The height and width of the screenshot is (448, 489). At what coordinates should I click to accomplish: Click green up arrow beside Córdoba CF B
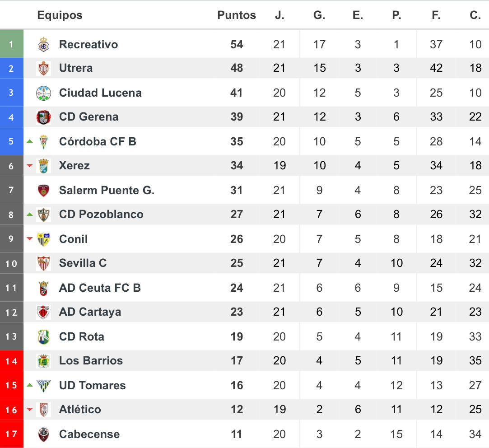30,141
